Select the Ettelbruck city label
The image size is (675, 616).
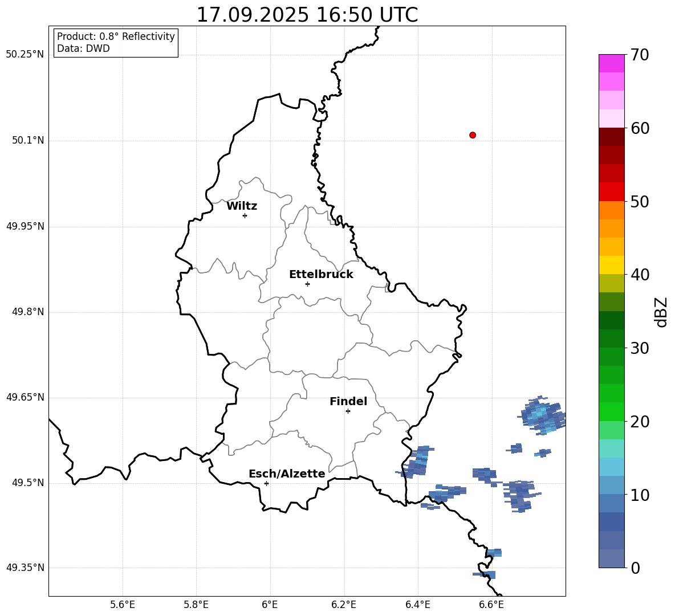coord(321,275)
